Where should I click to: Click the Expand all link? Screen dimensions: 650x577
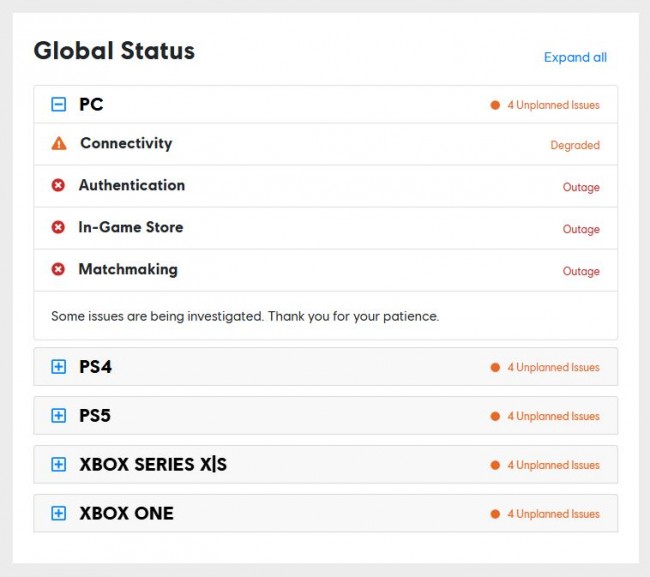(575, 57)
